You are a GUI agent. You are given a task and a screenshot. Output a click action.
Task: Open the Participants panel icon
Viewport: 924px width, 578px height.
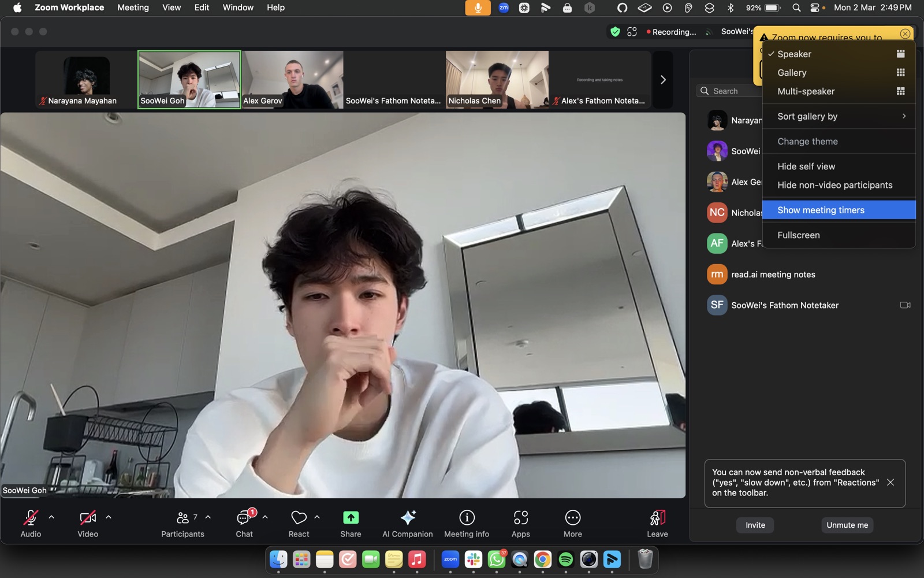point(183,517)
